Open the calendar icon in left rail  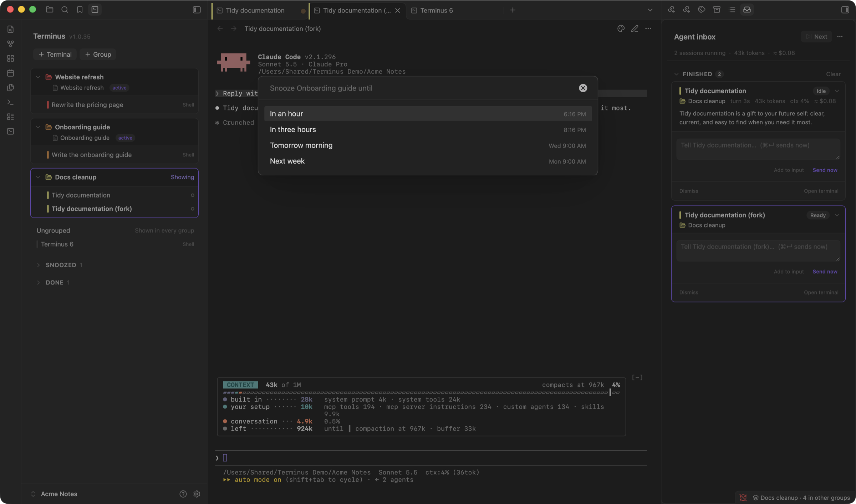pyautogui.click(x=10, y=73)
